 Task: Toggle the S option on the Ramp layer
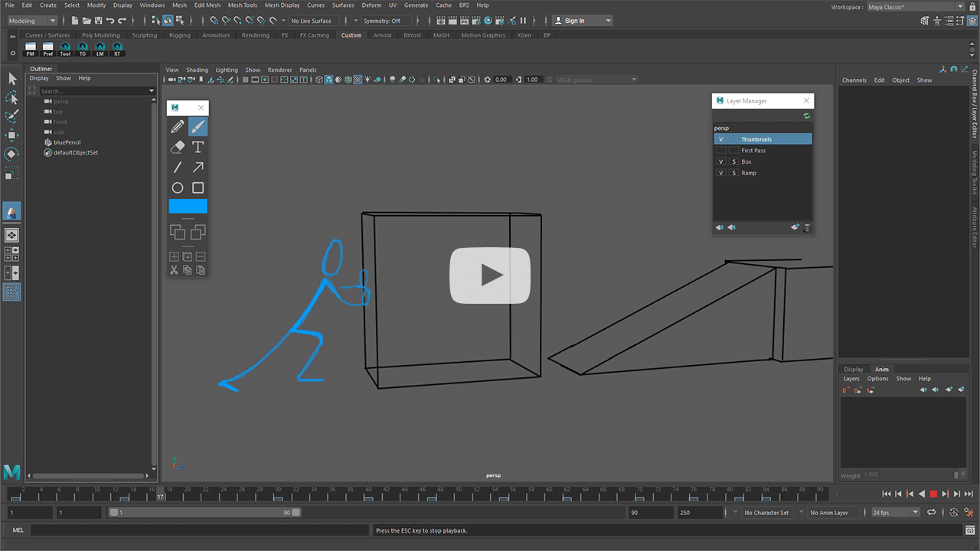tap(733, 173)
